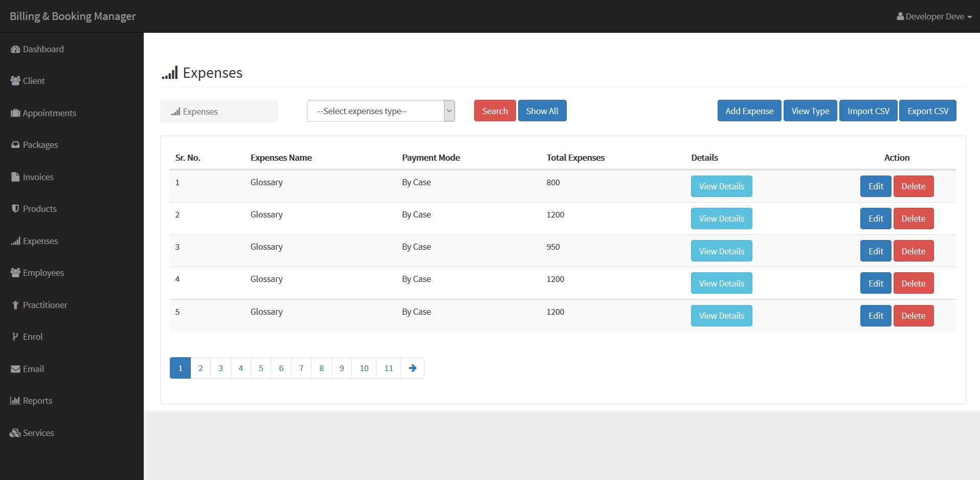Go to next page using arrow

[412, 368]
